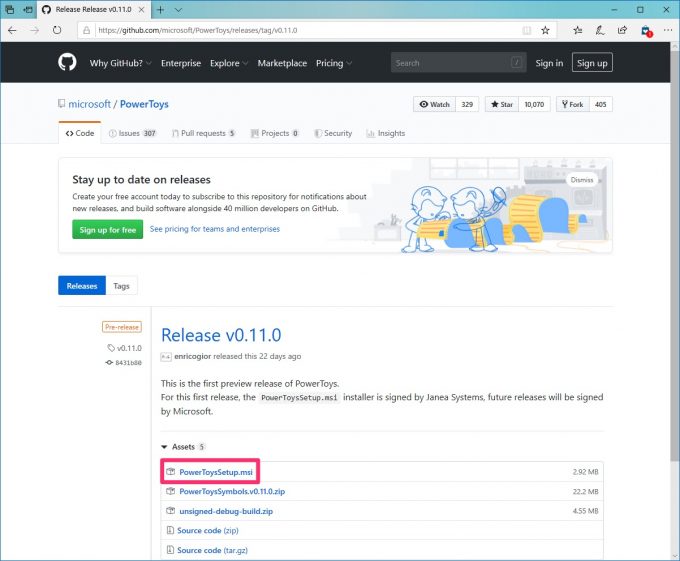This screenshot has width=680, height=561.
Task: Open a new tab with plus
Action: [160, 10]
